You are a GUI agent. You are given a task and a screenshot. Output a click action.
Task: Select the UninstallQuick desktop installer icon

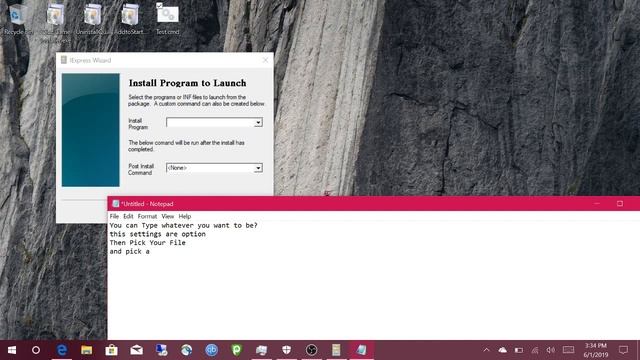[x=93, y=18]
